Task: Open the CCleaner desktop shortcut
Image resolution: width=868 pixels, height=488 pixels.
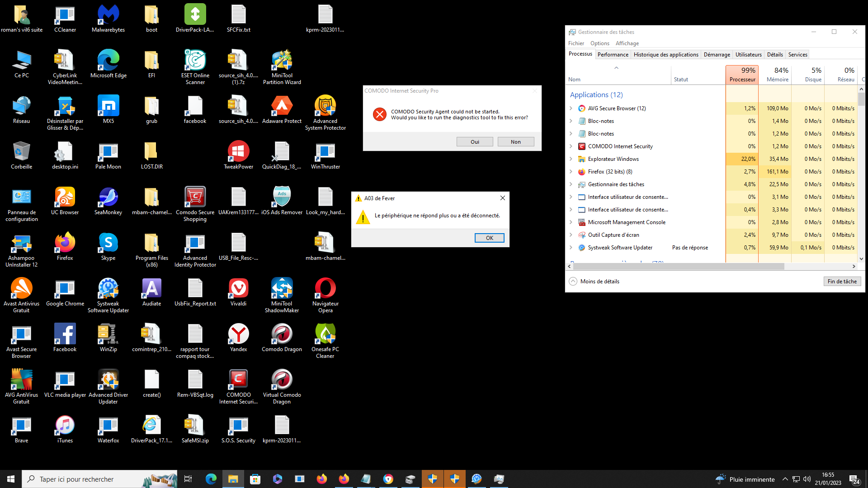Action: [65, 19]
